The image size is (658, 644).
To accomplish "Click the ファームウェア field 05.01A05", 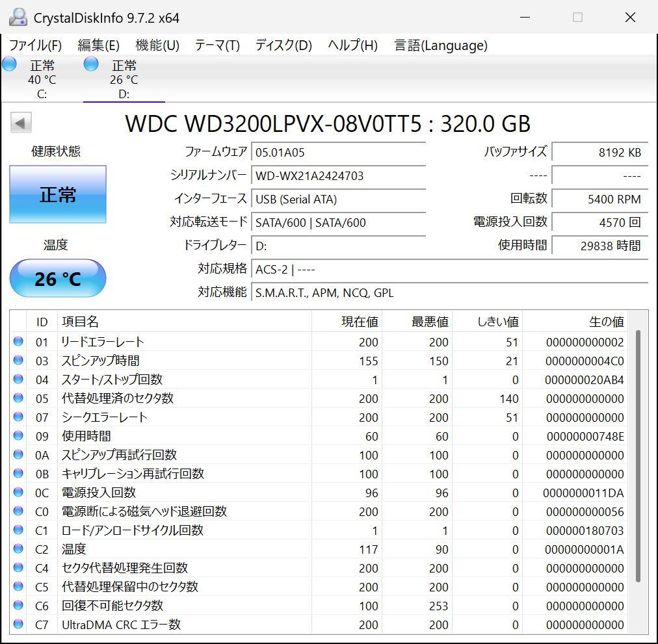I will click(338, 152).
